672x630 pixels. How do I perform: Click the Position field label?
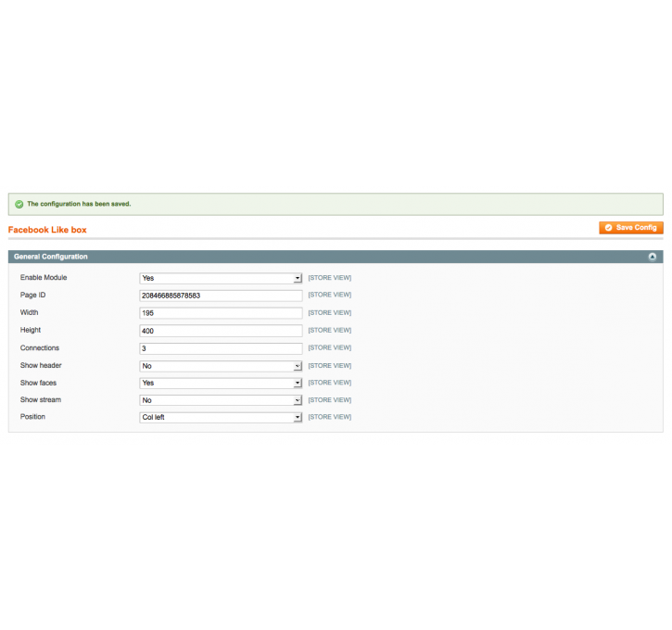pos(32,417)
